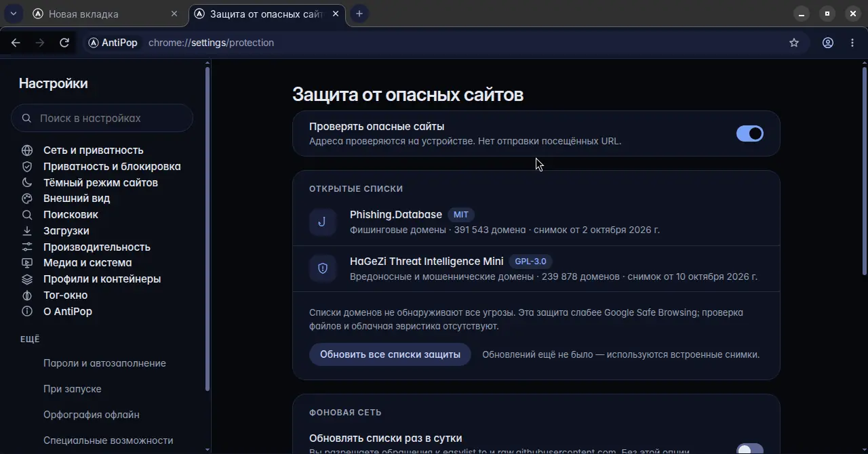Open Профили и контейнеры settings section
Viewport: 868px width, 454px height.
[x=102, y=278]
